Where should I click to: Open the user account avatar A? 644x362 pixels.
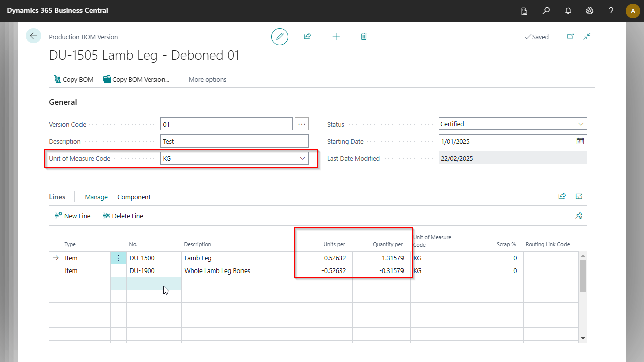tap(633, 11)
